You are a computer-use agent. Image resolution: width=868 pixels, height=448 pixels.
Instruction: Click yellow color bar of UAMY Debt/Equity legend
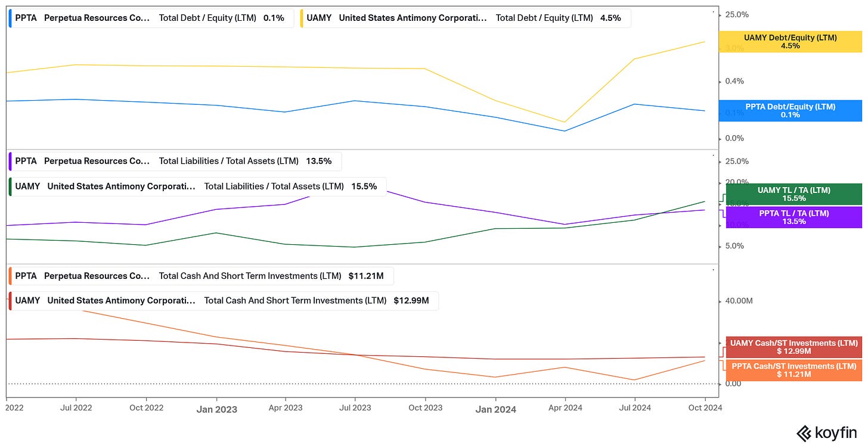coord(302,18)
